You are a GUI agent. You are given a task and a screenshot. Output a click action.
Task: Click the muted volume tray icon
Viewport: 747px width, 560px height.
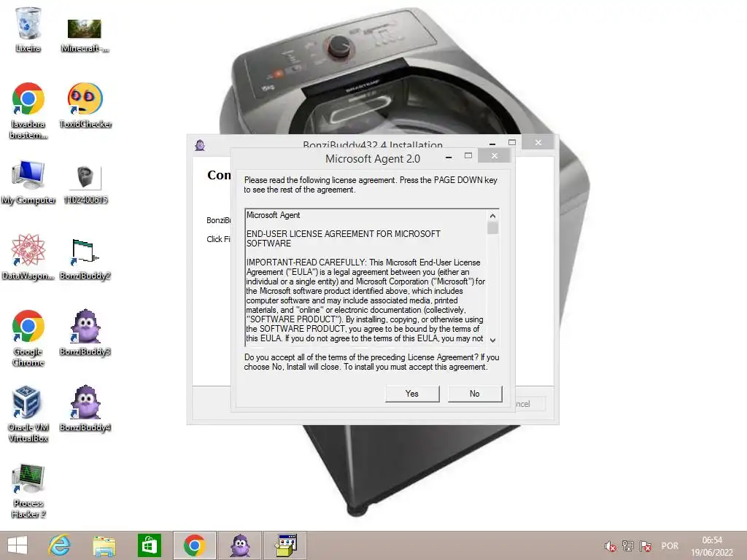(x=610, y=546)
